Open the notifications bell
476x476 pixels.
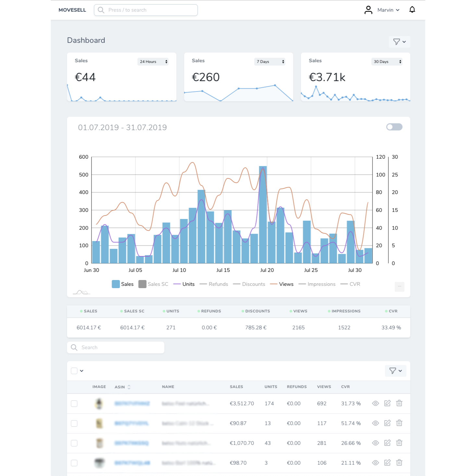[x=412, y=10]
